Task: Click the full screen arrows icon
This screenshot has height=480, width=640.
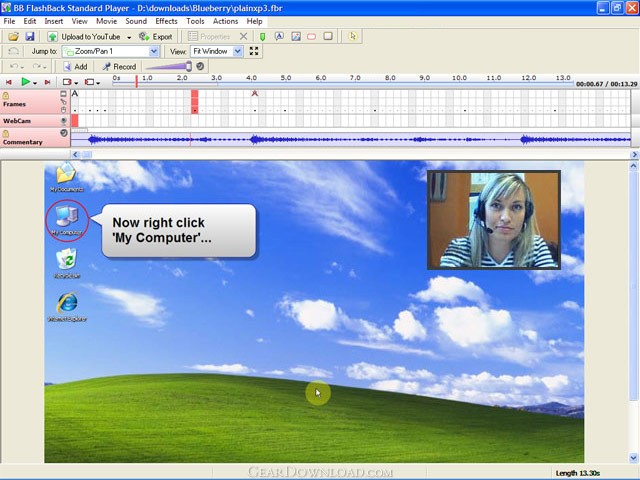Action: click(x=254, y=51)
